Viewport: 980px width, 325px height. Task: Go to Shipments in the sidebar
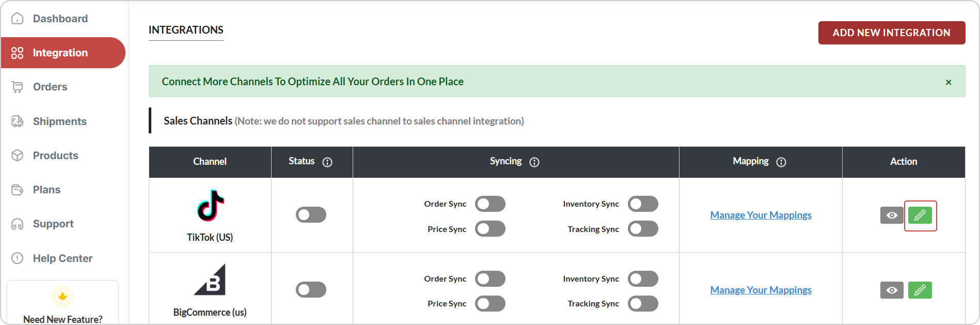point(59,121)
